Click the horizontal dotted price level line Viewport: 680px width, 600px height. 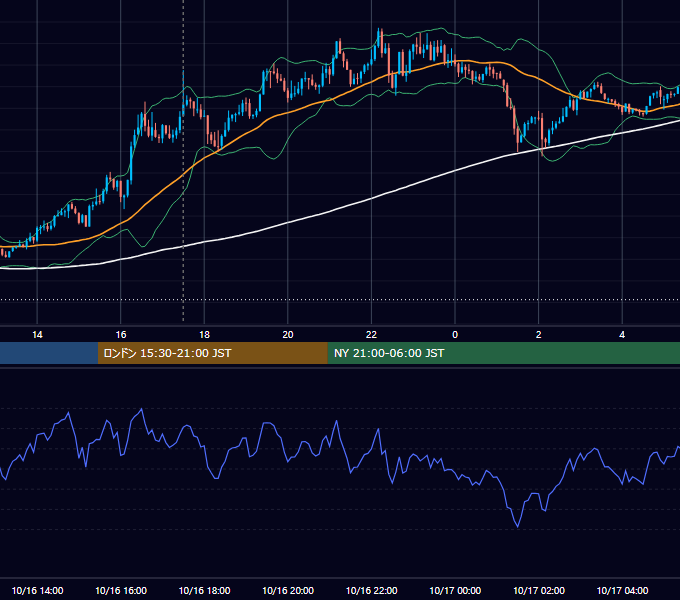pyautogui.click(x=340, y=300)
